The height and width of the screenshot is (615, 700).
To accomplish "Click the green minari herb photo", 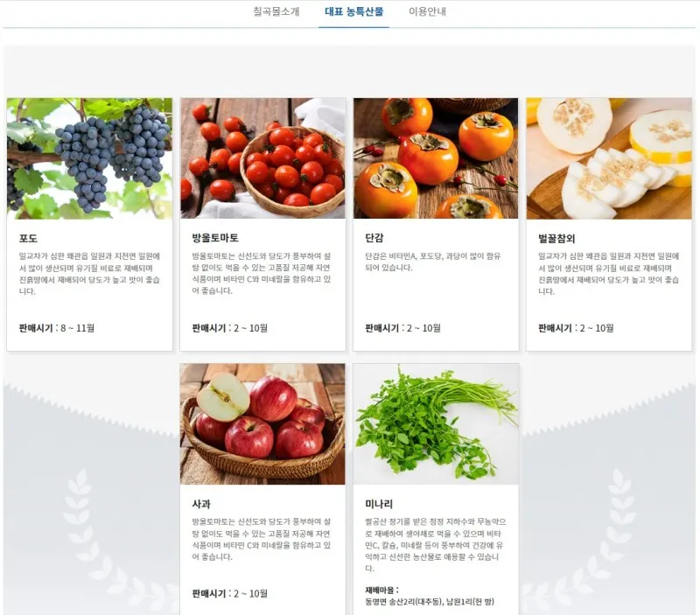I will [x=436, y=424].
